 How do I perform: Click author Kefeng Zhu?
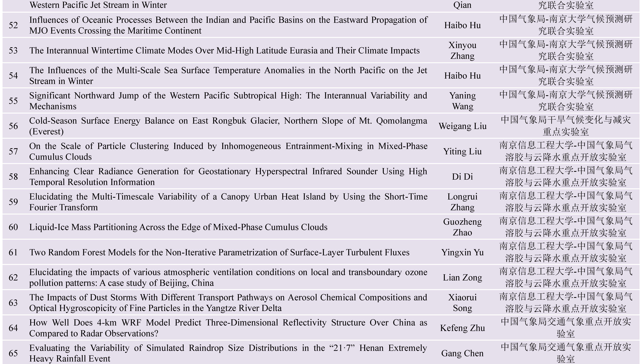point(462,328)
